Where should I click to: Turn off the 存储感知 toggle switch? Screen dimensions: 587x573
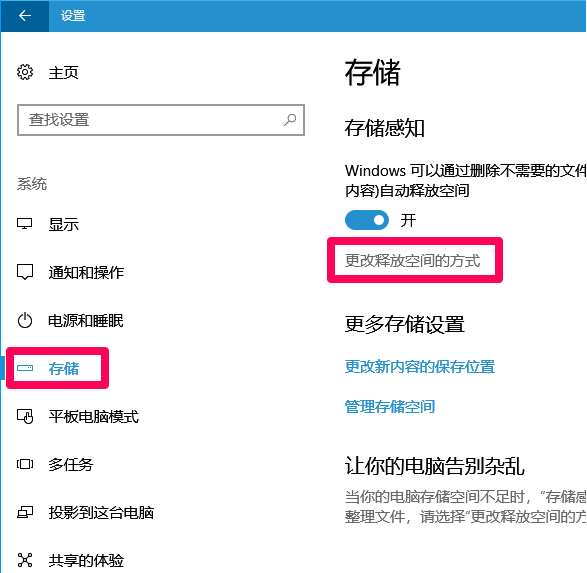(367, 220)
